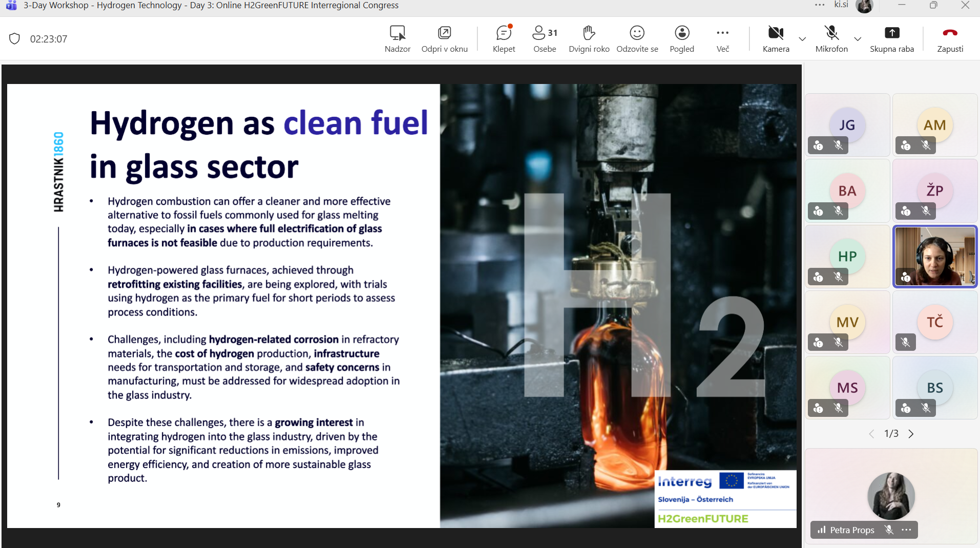Unmute the Mikrofon

tap(831, 38)
